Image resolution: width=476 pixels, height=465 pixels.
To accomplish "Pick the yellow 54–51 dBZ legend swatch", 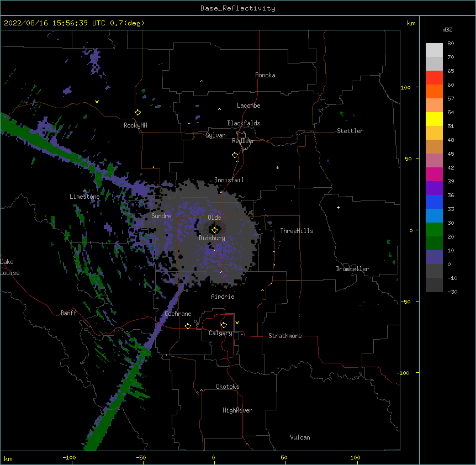I will pyautogui.click(x=434, y=119).
